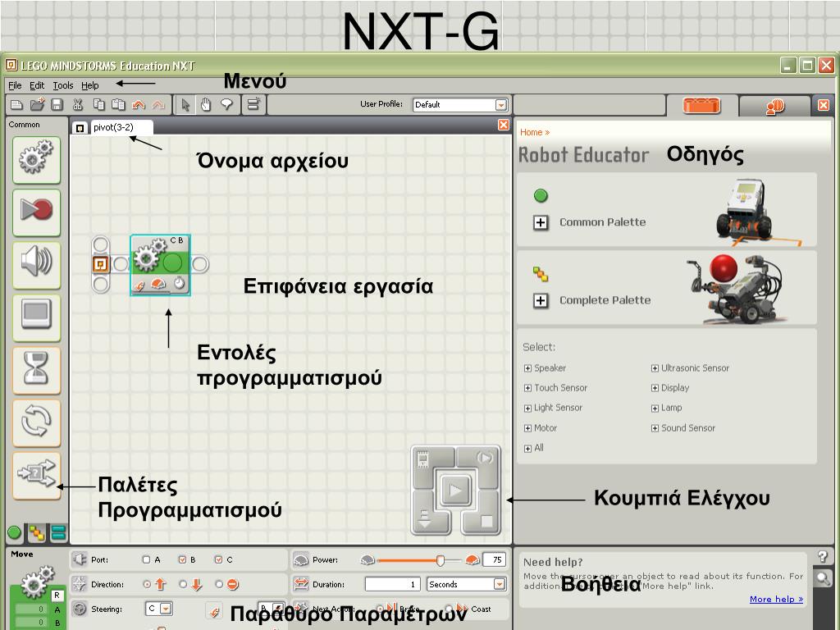840x630 pixels.
Task: Undo the last action
Action: tap(138, 104)
